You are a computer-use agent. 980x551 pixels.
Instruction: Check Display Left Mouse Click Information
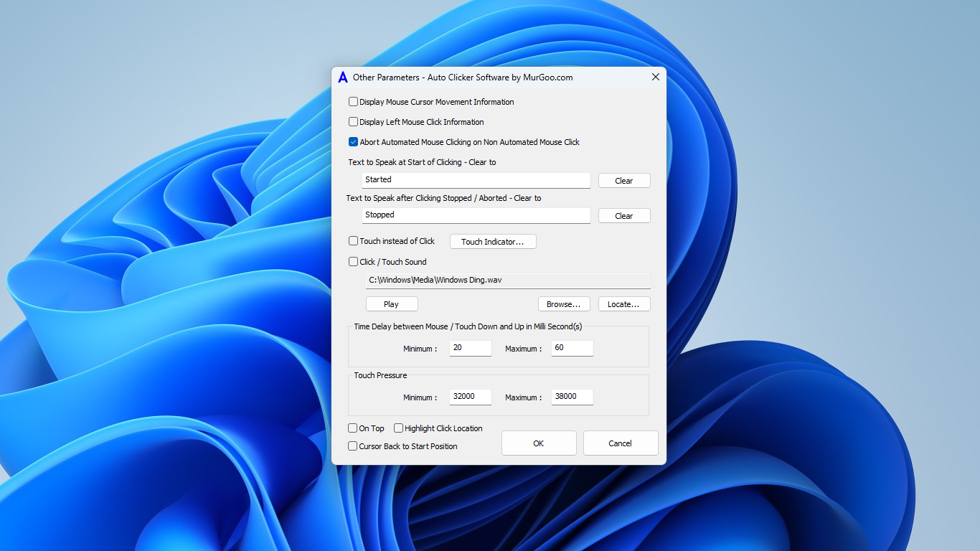[x=353, y=121]
